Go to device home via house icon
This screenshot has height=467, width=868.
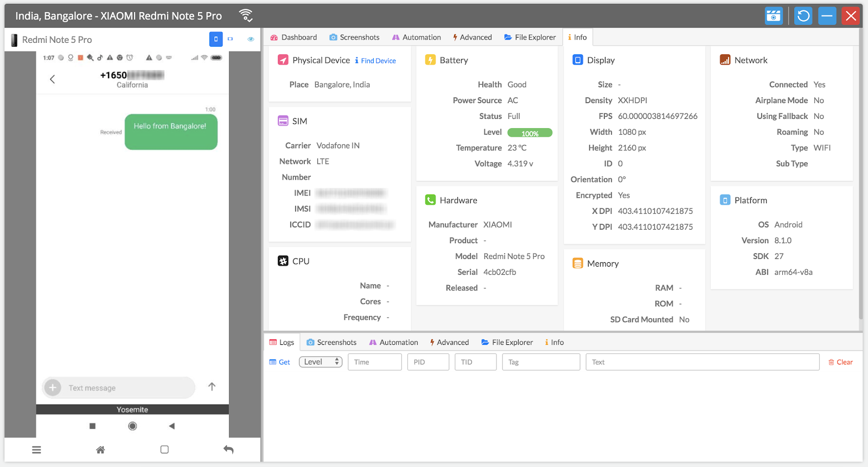tap(100, 450)
